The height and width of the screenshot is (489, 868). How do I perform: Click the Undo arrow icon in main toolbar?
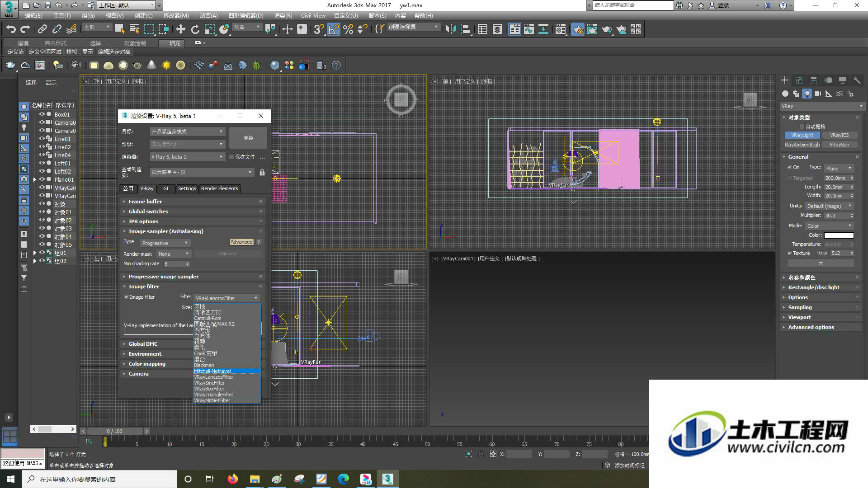point(11,29)
